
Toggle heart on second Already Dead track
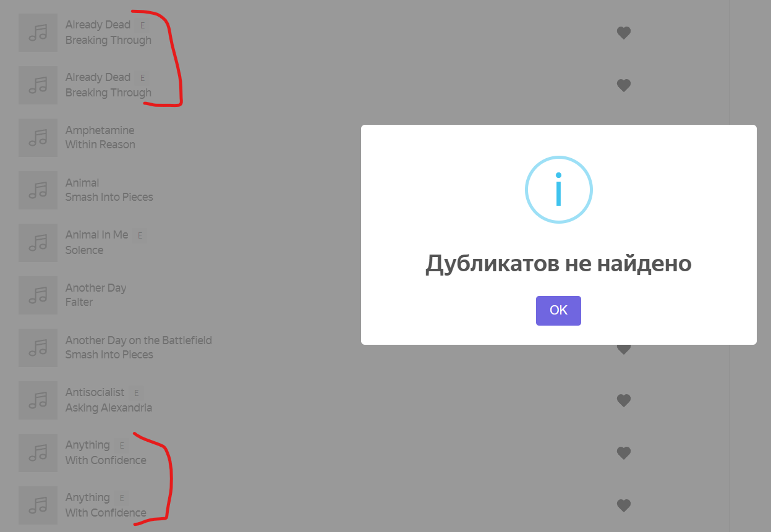coord(624,85)
